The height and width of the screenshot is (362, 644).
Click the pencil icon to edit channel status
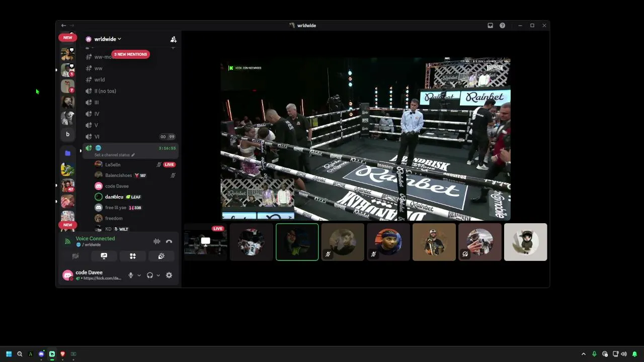tap(133, 155)
